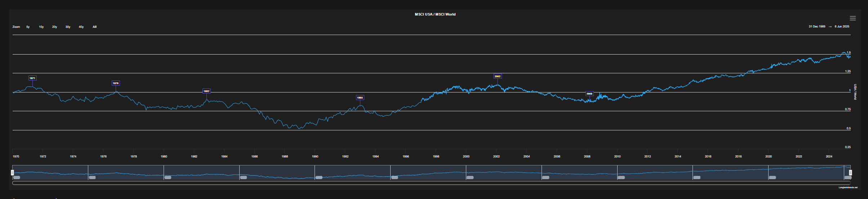Click the 1971 flag marker
868x199 pixels.
(32, 78)
